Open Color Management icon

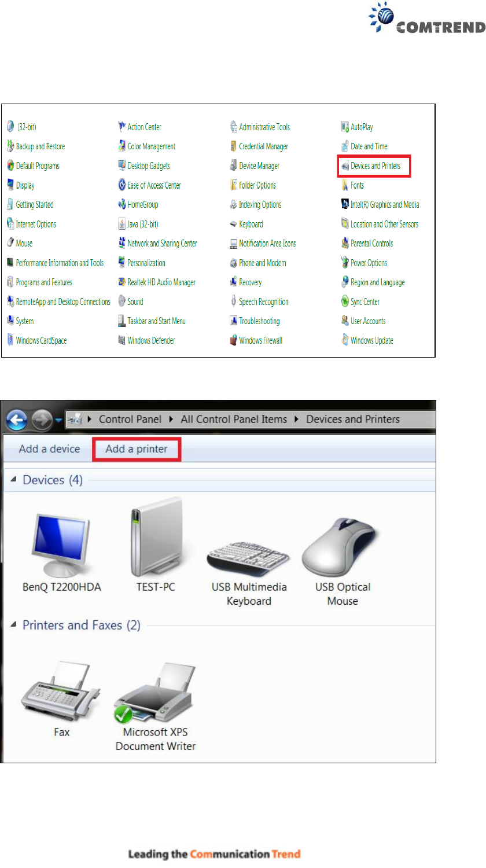(x=122, y=146)
